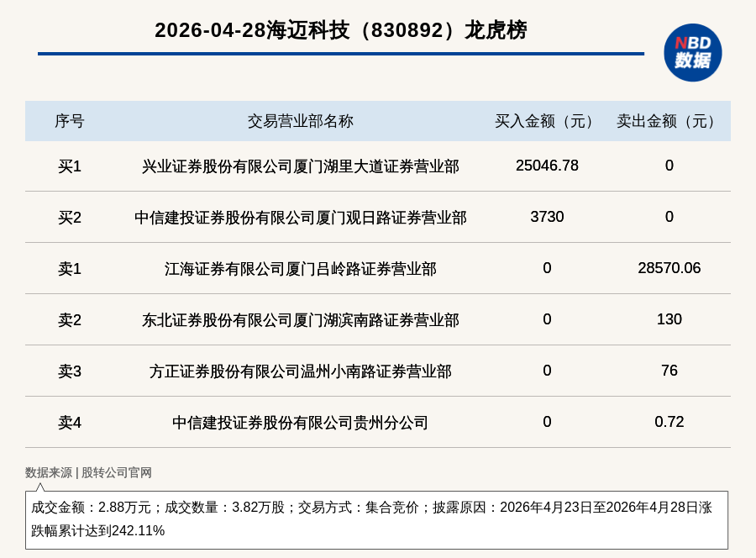The height and width of the screenshot is (558, 756).
Task: Click the 卖出金额（元） column header
Action: 669,121
